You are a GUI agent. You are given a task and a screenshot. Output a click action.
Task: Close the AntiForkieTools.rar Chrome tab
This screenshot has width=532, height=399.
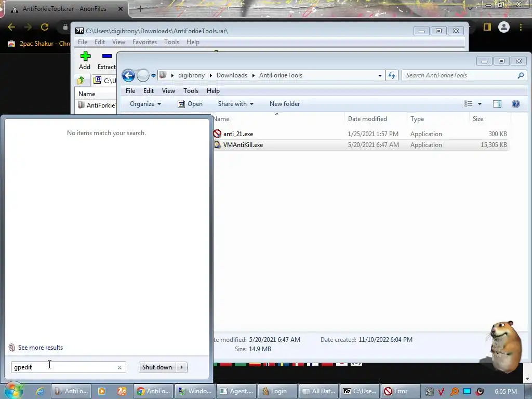tap(121, 9)
